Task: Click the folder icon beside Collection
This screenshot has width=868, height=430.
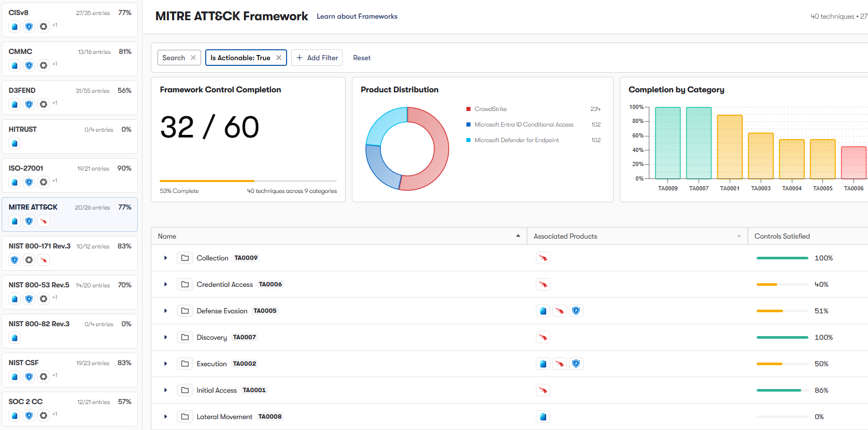Action: click(x=185, y=258)
